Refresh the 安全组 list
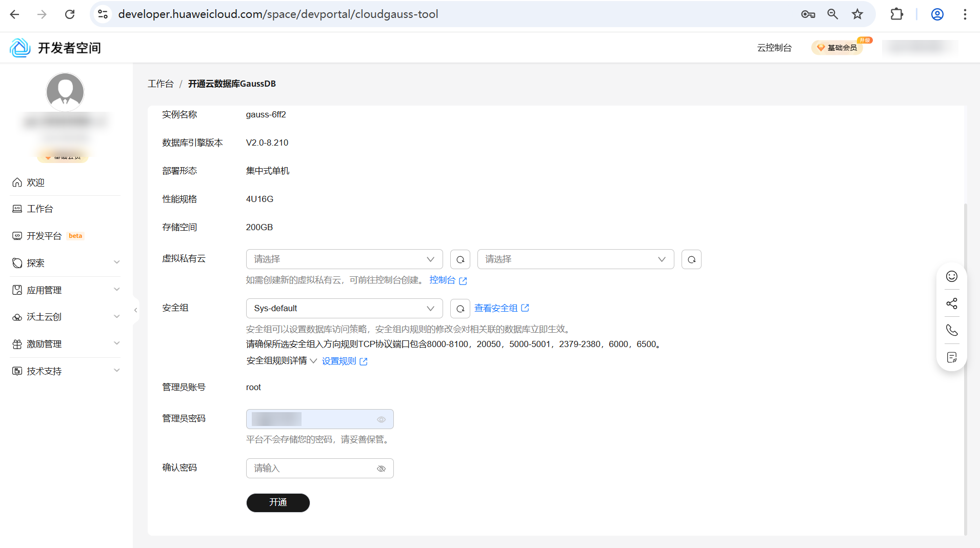The height and width of the screenshot is (548, 980). pyautogui.click(x=460, y=309)
